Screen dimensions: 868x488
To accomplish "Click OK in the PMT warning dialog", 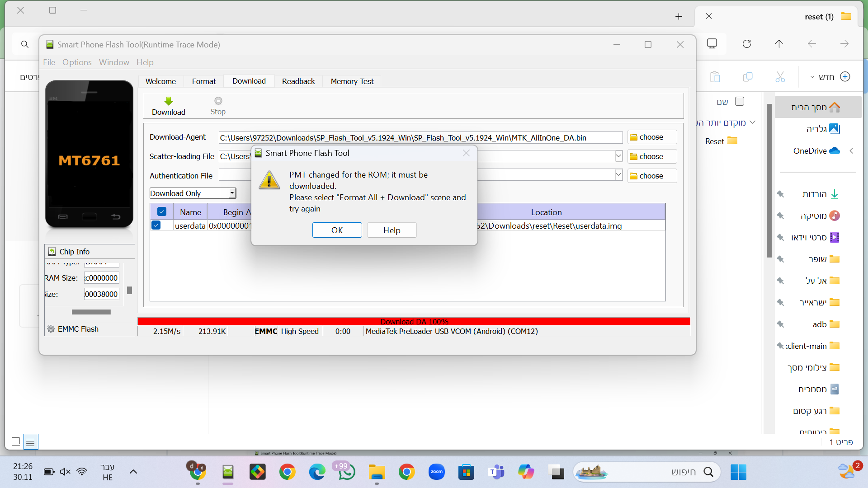I will [x=337, y=230].
